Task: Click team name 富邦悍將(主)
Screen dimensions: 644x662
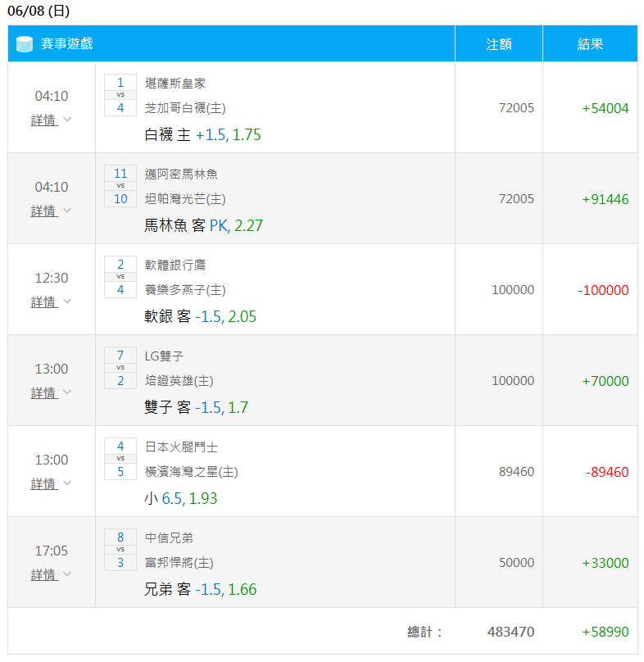Action: pyautogui.click(x=179, y=562)
